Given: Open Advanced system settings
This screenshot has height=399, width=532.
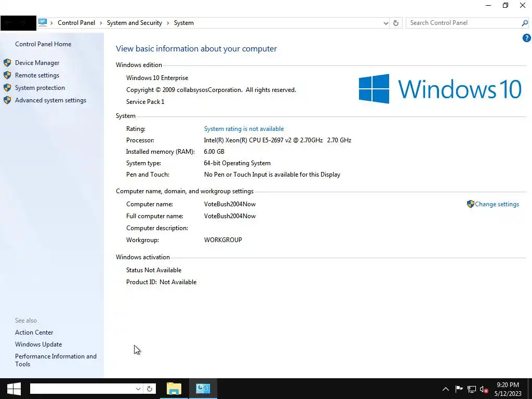Looking at the screenshot, I should (x=50, y=100).
